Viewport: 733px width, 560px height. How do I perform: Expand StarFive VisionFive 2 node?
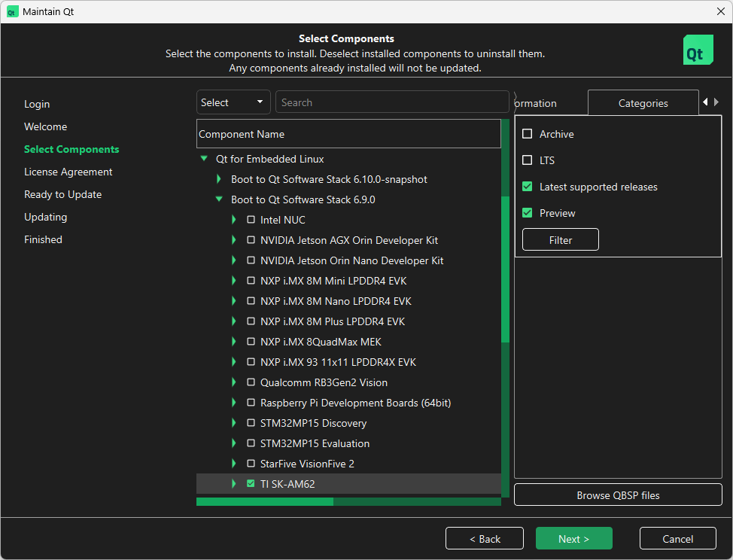[x=234, y=464]
